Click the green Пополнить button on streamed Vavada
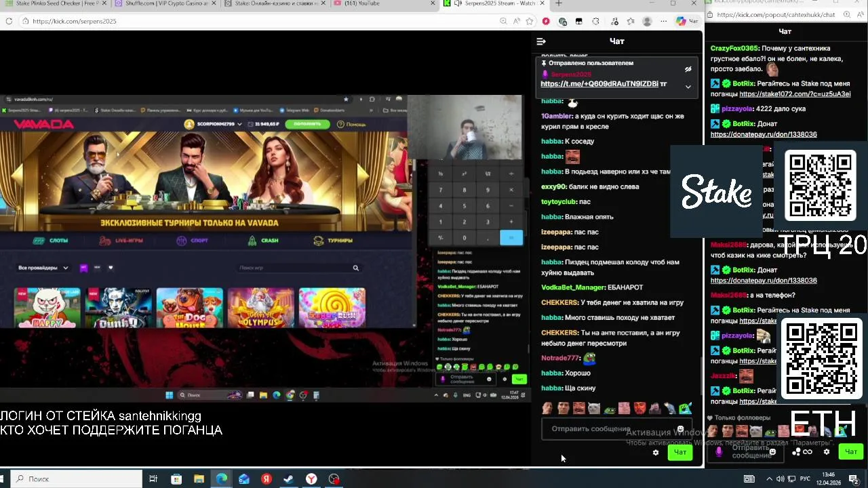Screen dimensions: 868x488 (307, 124)
